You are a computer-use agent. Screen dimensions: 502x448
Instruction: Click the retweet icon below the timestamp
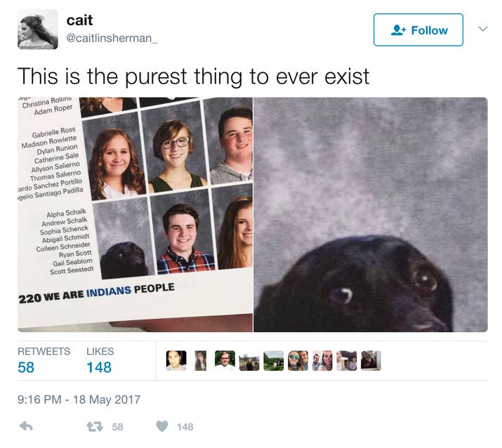pos(95,426)
